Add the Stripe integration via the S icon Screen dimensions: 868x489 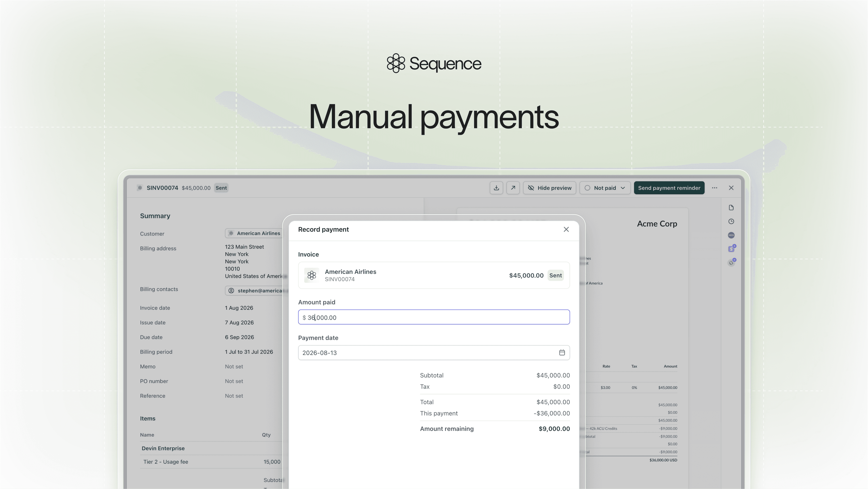731,249
